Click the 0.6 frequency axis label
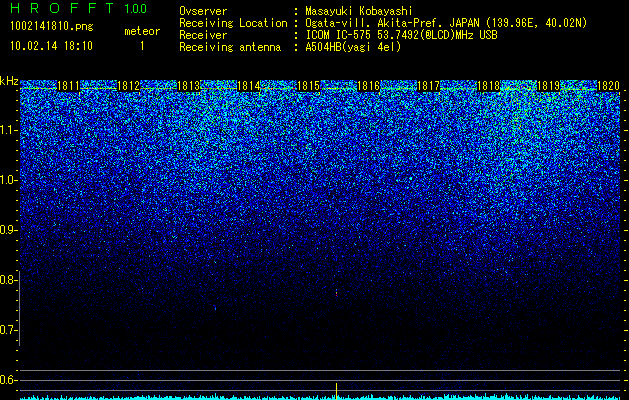629x400 pixels. tap(7, 380)
